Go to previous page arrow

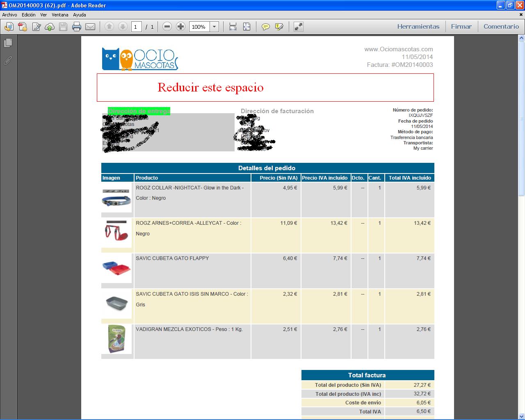(109, 27)
